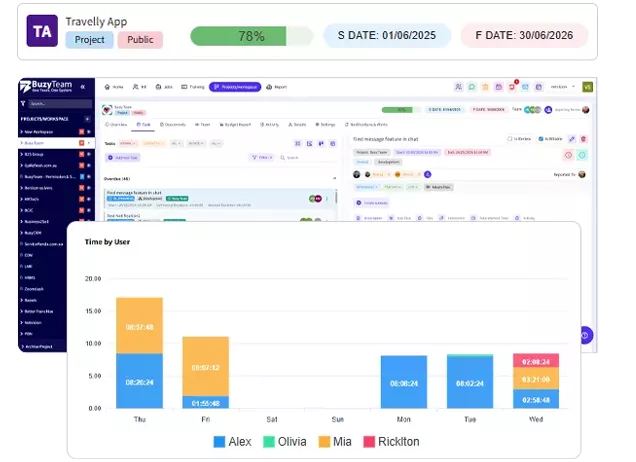This screenshot has height=462, width=636.
Task: Collapse the Overdue task section chevron
Action: 335,178
